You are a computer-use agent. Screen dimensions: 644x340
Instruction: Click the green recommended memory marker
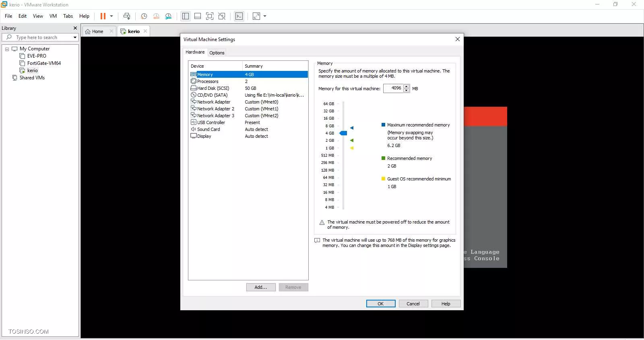click(352, 140)
